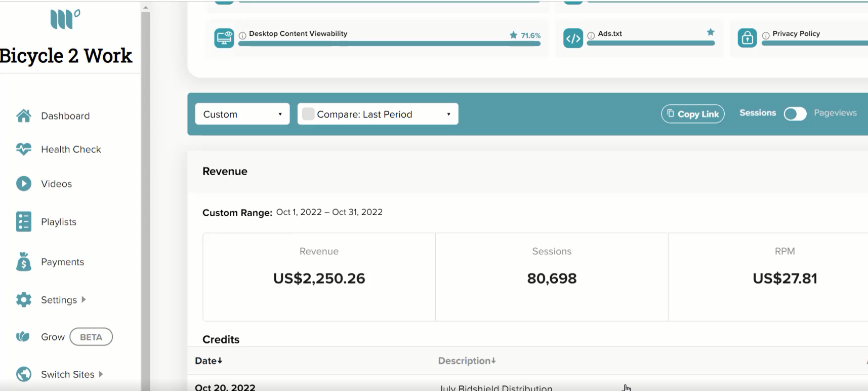Click the 71.6% viewability score

[530, 35]
